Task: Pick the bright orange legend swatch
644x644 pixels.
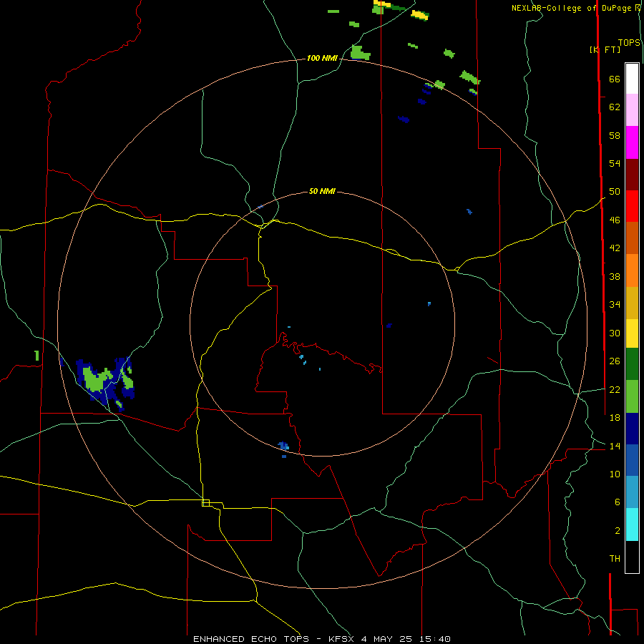Action: click(x=632, y=270)
